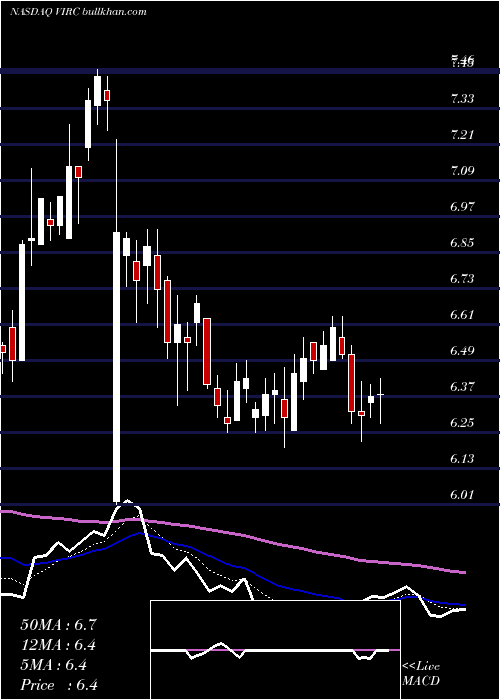Click the 50MA : 6.7 readout
Screen dimensions: 500x700
58,625
